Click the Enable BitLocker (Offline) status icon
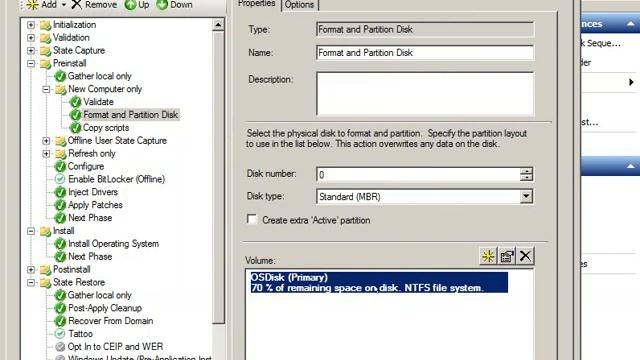The height and width of the screenshot is (360, 640). tap(60, 179)
